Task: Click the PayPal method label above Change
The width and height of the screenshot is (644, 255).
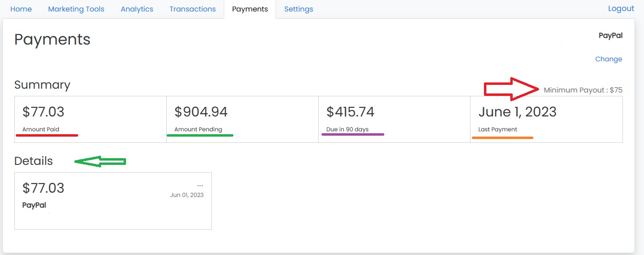Action: [x=610, y=35]
